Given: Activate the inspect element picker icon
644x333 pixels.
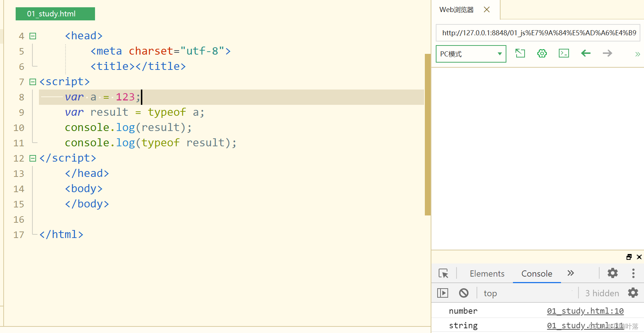Looking at the screenshot, I should point(443,273).
